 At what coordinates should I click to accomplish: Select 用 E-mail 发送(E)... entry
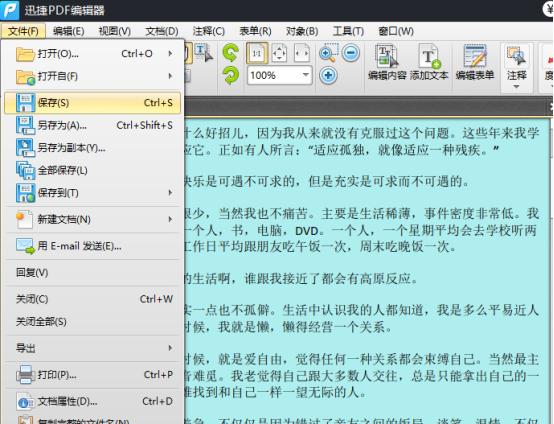click(93, 246)
